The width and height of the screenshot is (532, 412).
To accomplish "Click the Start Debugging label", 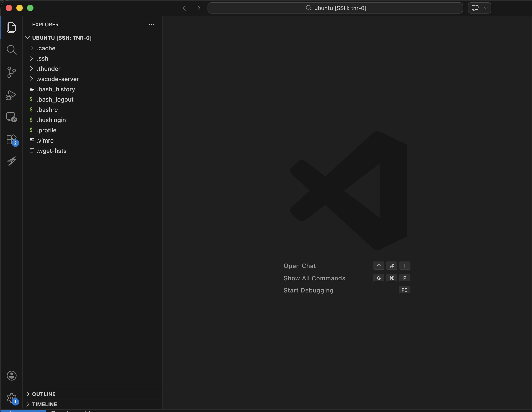I will [308, 290].
